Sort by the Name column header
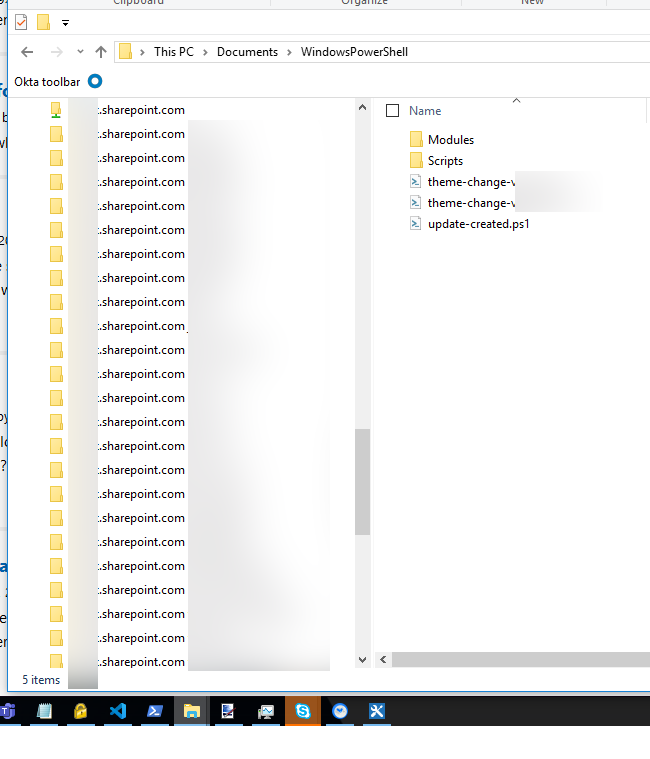Image resolution: width=650 pixels, height=759 pixels. pyautogui.click(x=425, y=111)
